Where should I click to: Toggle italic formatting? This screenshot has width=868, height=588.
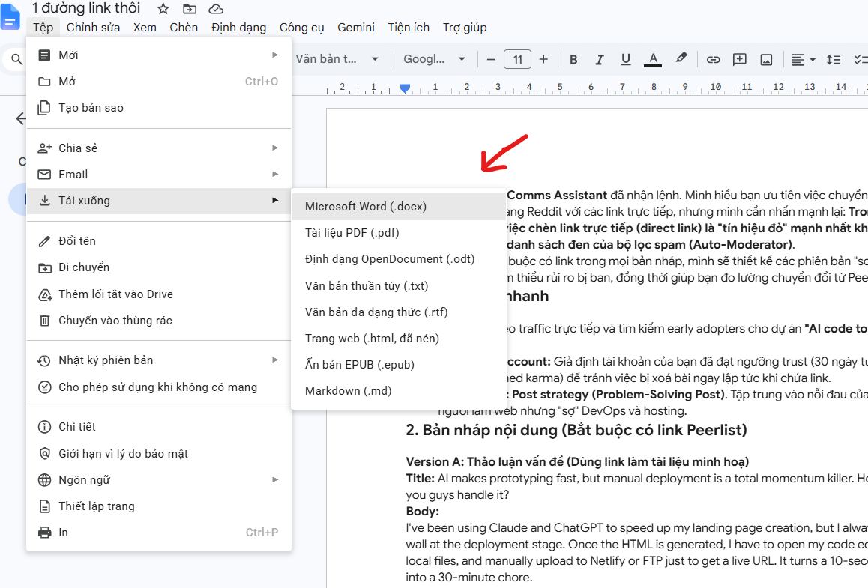(x=600, y=59)
